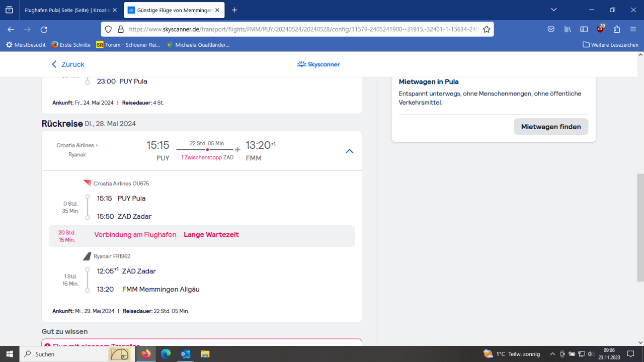Click 13:20 FMM Memmingen Allgäu row
644x362 pixels.
click(148, 290)
